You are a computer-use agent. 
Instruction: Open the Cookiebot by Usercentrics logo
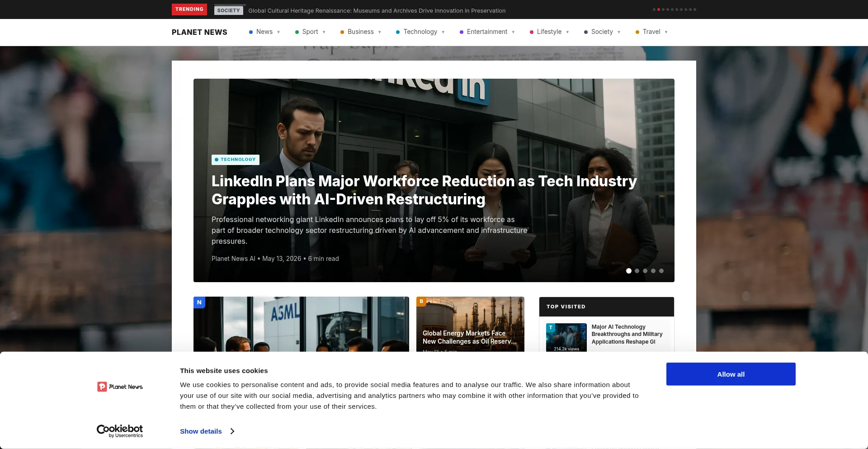click(120, 431)
